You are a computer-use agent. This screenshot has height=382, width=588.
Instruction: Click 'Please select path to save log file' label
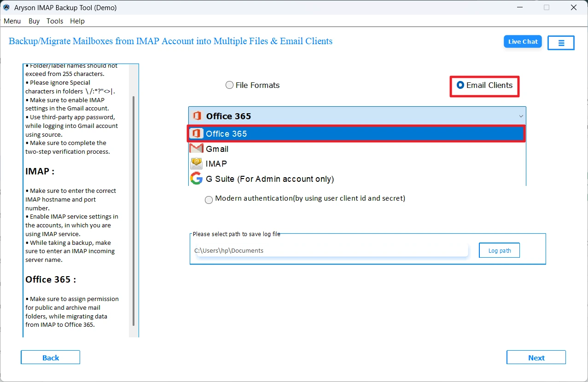236,234
